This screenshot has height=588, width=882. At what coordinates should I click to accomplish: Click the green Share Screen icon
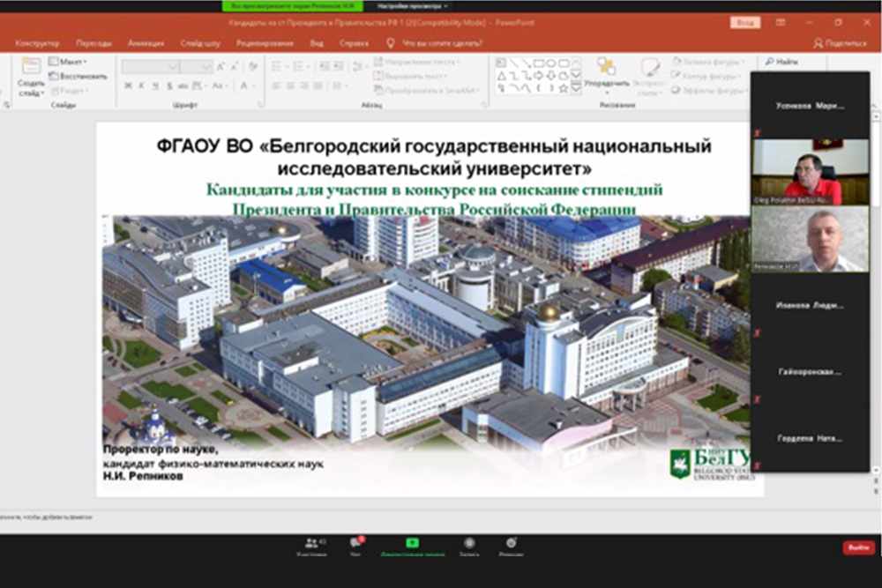(411, 543)
